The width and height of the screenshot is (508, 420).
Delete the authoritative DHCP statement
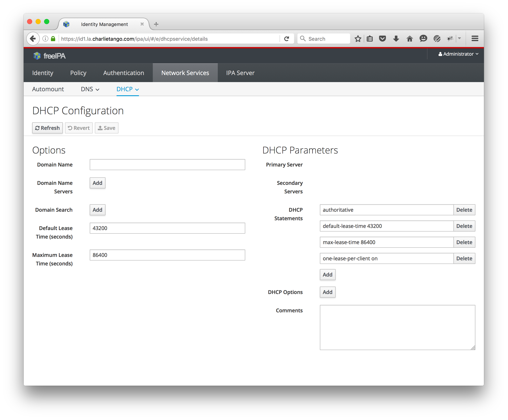[x=464, y=210]
